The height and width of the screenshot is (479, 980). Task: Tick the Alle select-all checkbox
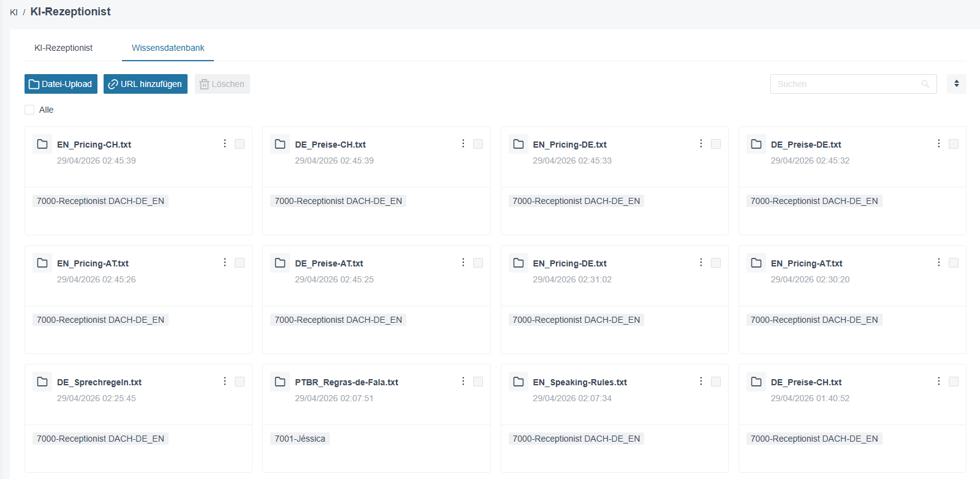point(29,110)
